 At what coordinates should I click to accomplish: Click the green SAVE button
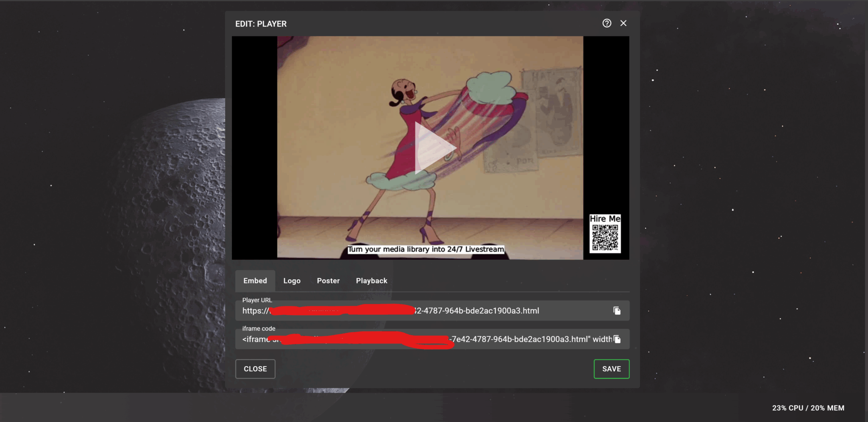click(x=612, y=369)
